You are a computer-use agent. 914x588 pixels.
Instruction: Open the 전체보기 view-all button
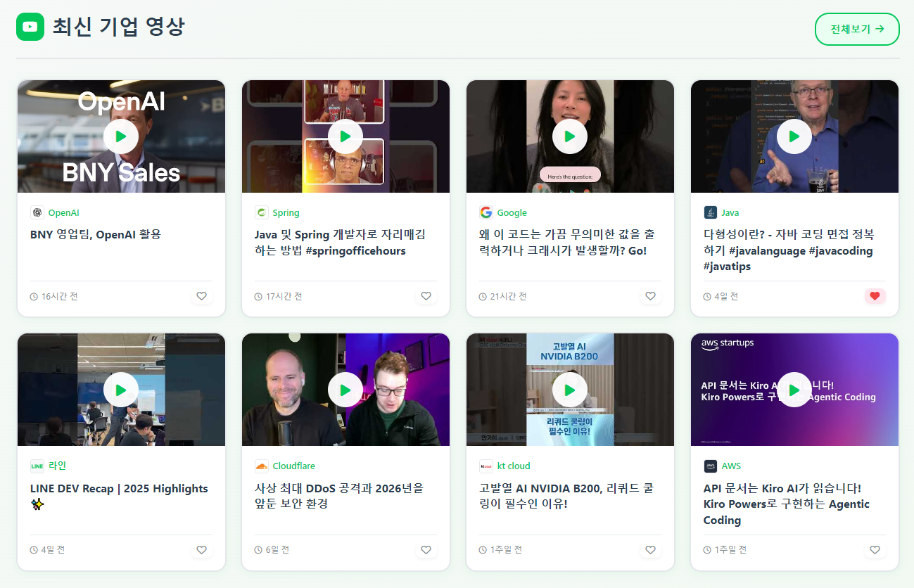click(x=857, y=29)
